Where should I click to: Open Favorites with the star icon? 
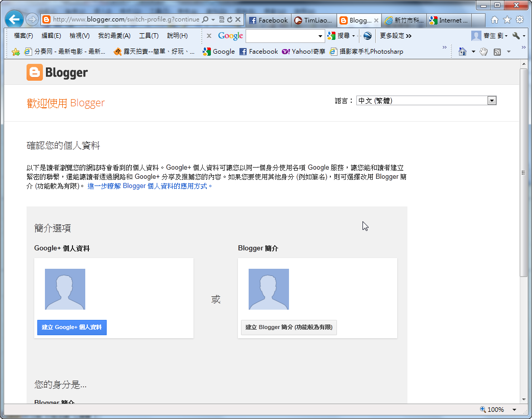507,20
